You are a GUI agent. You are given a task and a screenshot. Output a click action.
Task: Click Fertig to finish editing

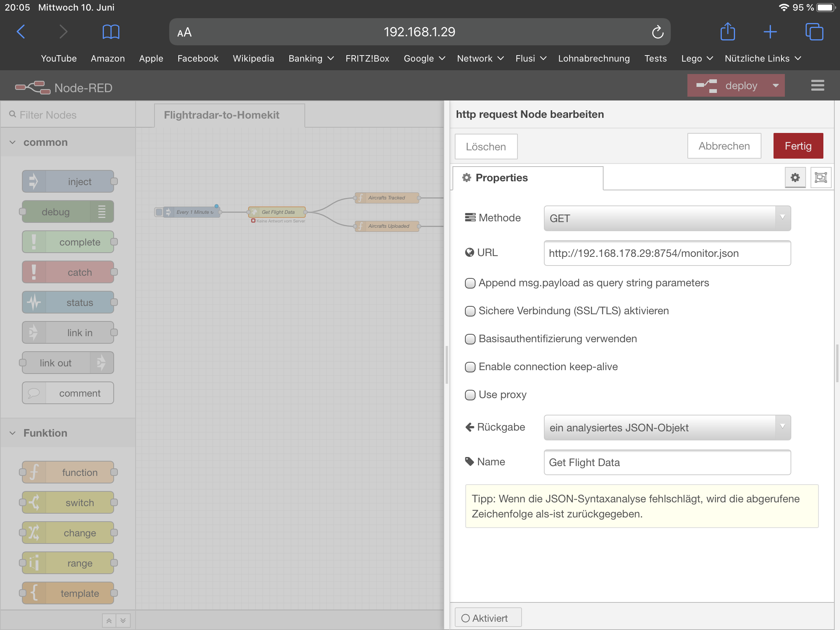798,146
